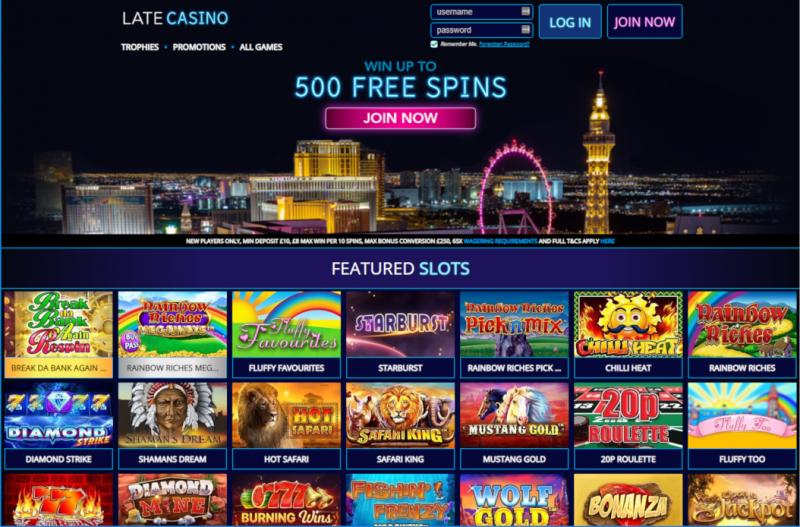
Task: Click the key icon in password field
Action: 526,30
